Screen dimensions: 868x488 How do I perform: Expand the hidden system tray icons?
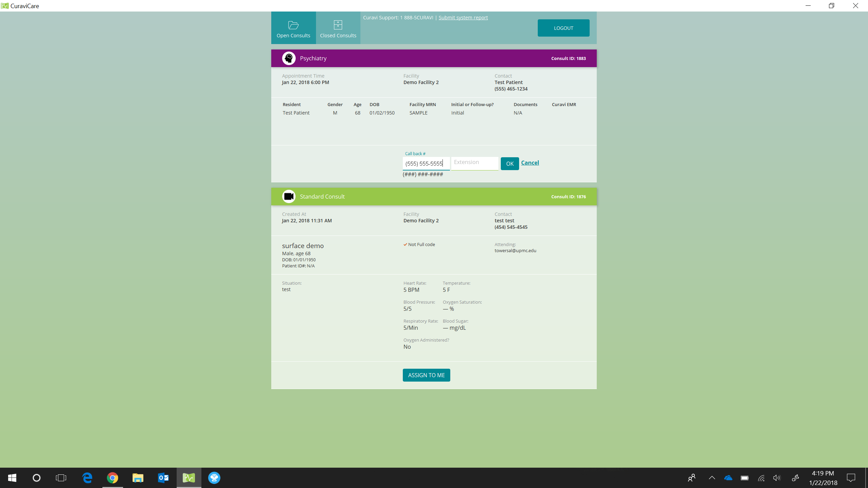(712, 478)
